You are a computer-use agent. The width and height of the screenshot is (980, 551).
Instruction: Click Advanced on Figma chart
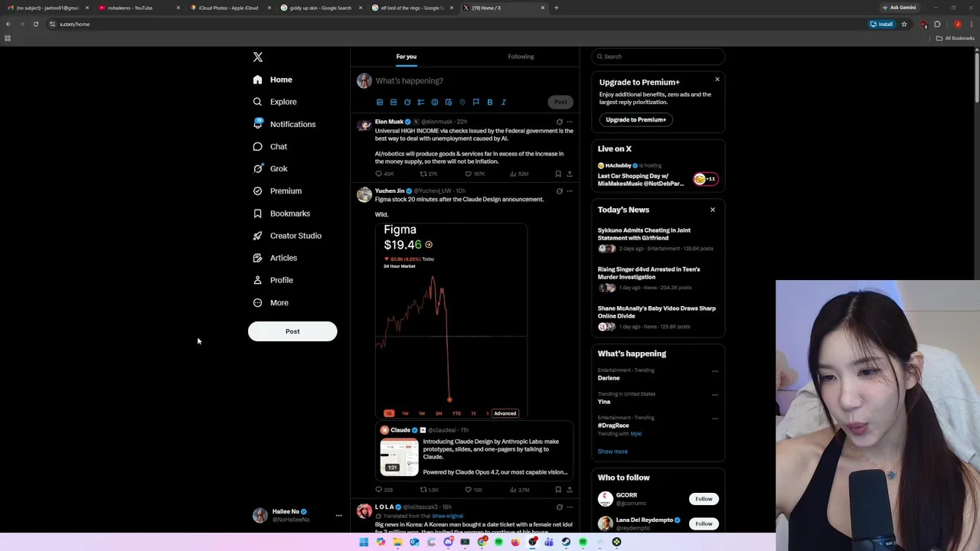[505, 413]
